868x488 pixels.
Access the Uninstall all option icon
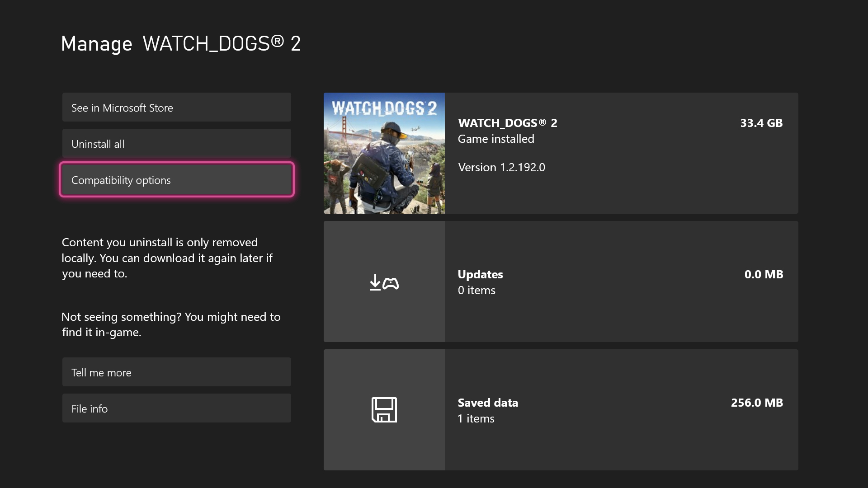tap(176, 144)
